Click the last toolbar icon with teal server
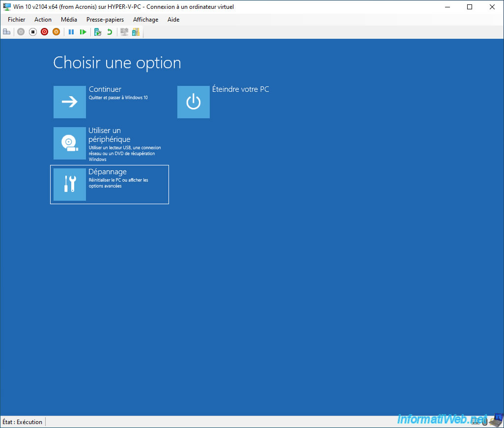The width and height of the screenshot is (504, 428). 136,32
